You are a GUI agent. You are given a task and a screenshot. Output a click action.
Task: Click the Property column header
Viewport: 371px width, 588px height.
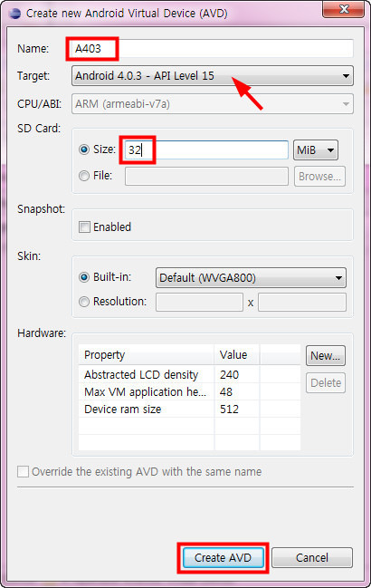(x=146, y=355)
